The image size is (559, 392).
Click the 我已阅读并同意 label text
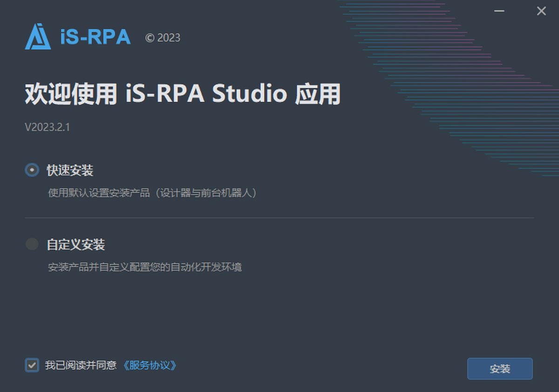[x=81, y=365]
